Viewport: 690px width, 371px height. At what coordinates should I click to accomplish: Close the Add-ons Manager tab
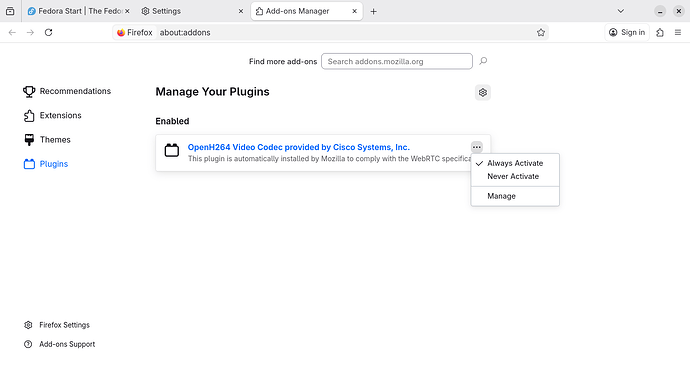[354, 11]
